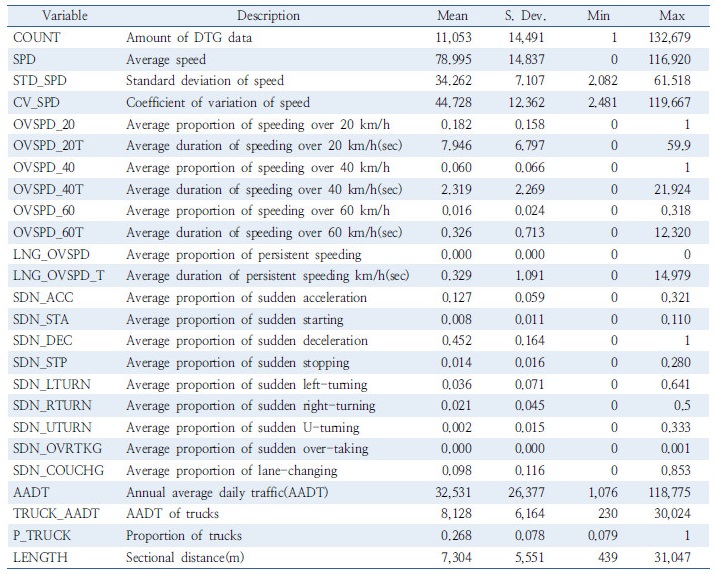Image resolution: width=715 pixels, height=574 pixels.
Task: Select the Mean column header
Action: click(453, 16)
